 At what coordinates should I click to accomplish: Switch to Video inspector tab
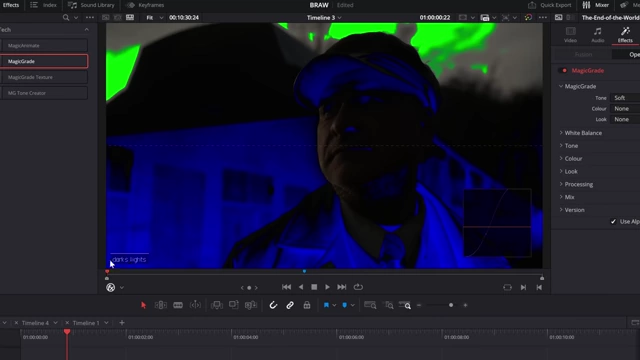[x=570, y=35]
